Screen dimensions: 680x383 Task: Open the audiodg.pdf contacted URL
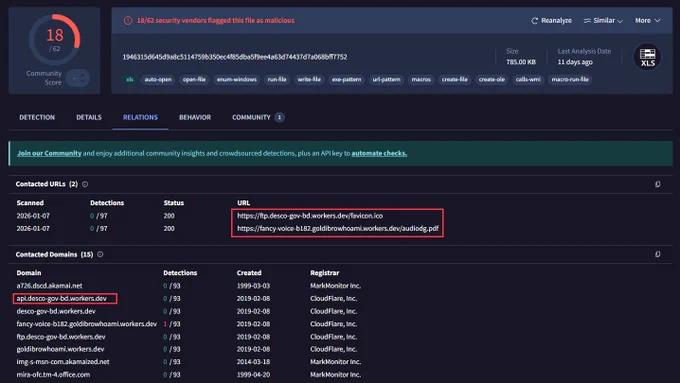pyautogui.click(x=337, y=228)
